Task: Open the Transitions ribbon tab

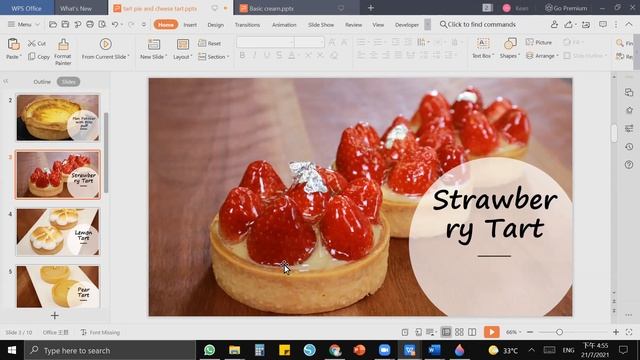Action: (x=247, y=25)
